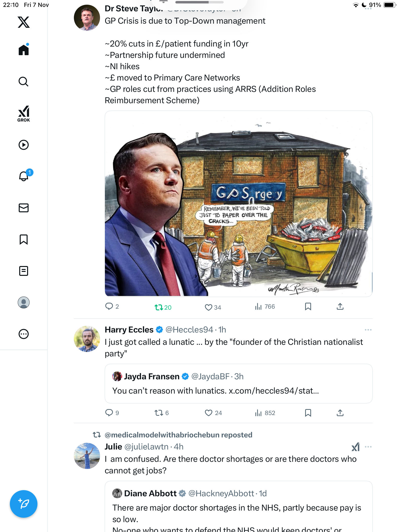399x532 pixels.
Task: Compose a new post with the blue button
Action: (x=24, y=504)
